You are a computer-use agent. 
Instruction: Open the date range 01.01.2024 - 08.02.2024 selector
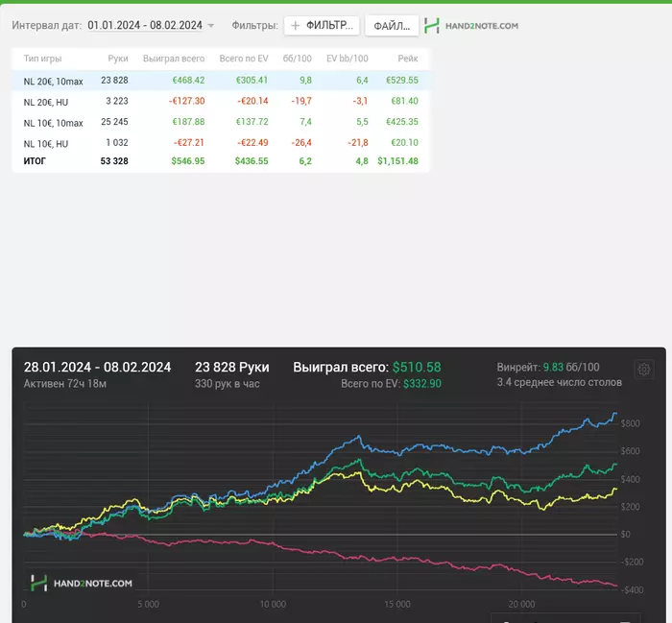coord(144,26)
